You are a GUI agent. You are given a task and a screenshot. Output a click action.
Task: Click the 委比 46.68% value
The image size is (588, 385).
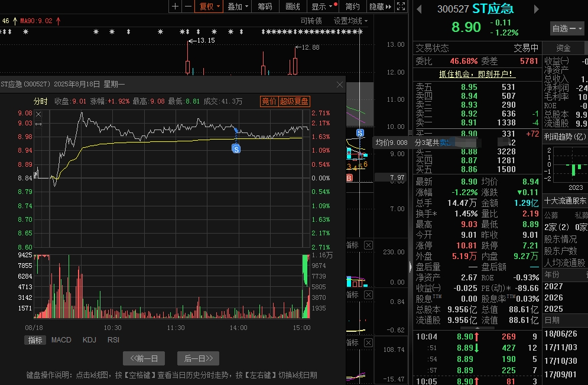[x=463, y=61]
